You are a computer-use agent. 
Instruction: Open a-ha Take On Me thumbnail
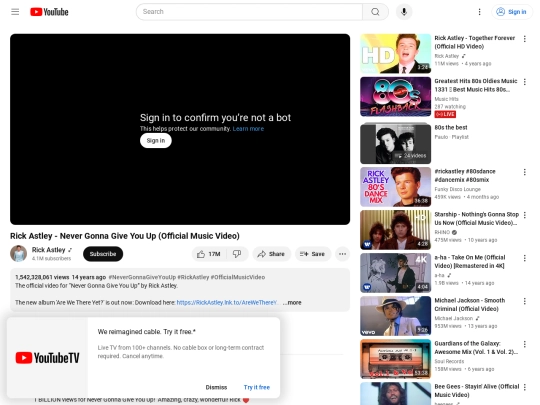[x=395, y=273]
